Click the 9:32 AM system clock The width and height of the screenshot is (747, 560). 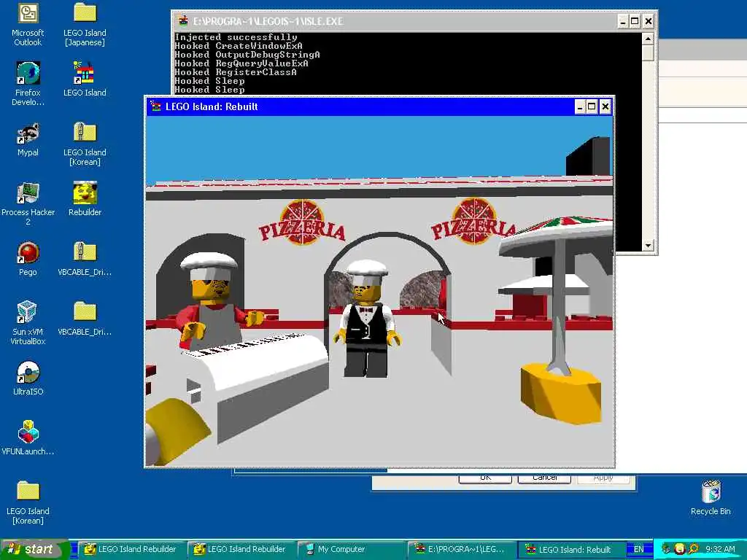click(720, 549)
